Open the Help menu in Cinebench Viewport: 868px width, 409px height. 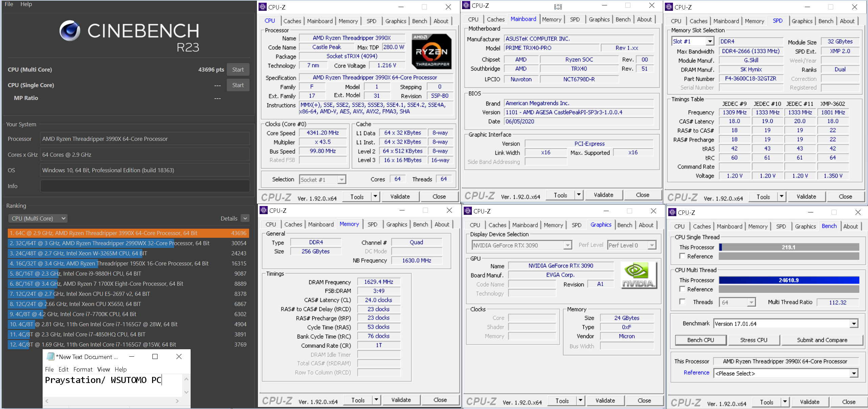click(x=26, y=4)
